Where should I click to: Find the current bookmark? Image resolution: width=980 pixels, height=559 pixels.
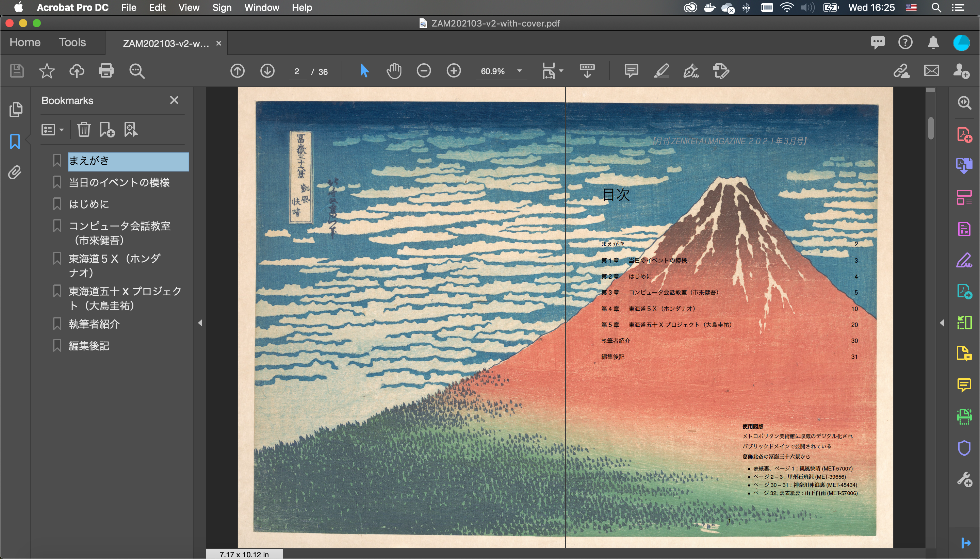[131, 129]
